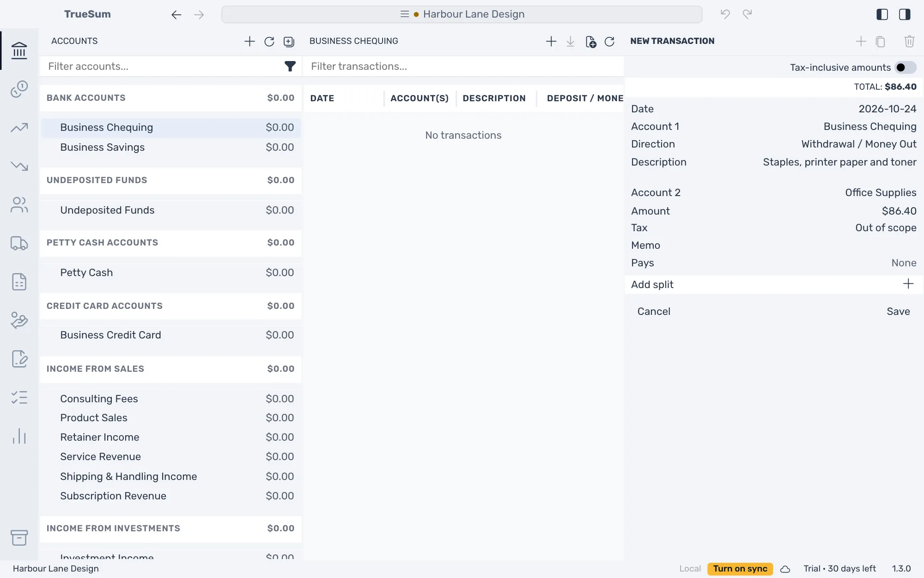Refresh the Business Chequing transactions
The width and height of the screenshot is (924, 578).
(609, 42)
